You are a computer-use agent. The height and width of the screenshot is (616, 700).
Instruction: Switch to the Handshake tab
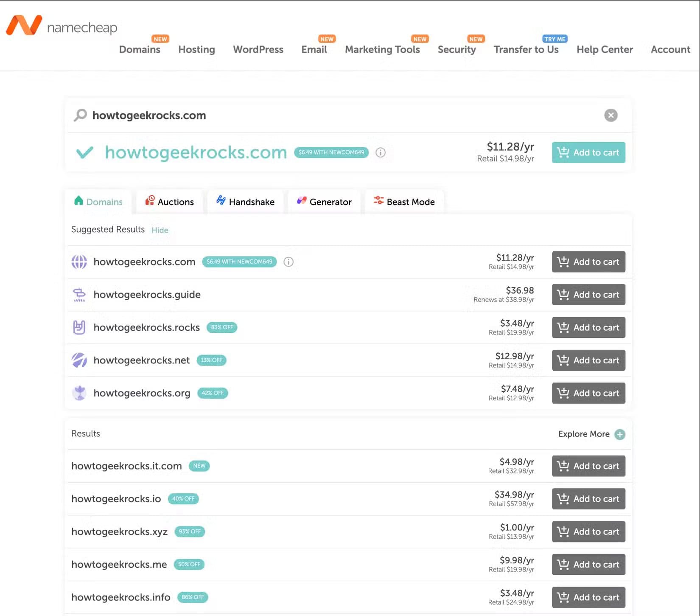[246, 202]
